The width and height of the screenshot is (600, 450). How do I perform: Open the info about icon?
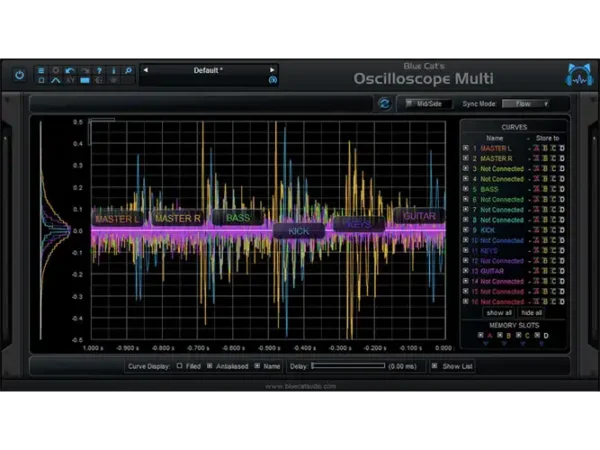pos(114,70)
